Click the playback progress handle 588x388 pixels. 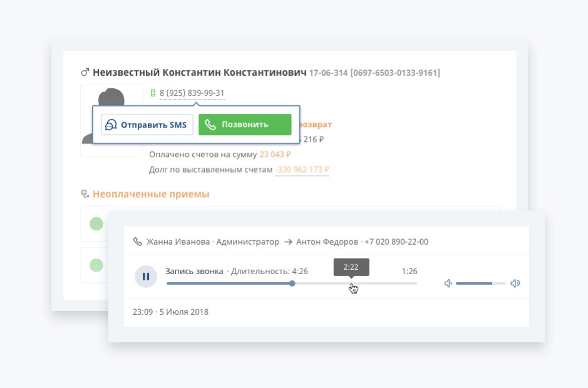(292, 283)
